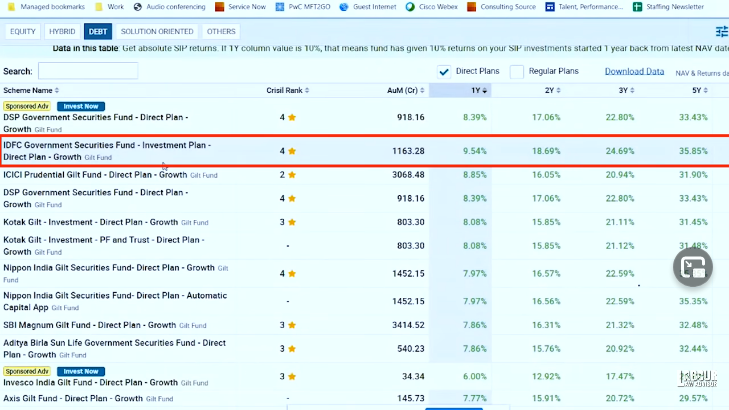The width and height of the screenshot is (729, 410).
Task: Open the filter settings sliders icon
Action: click(722, 31)
